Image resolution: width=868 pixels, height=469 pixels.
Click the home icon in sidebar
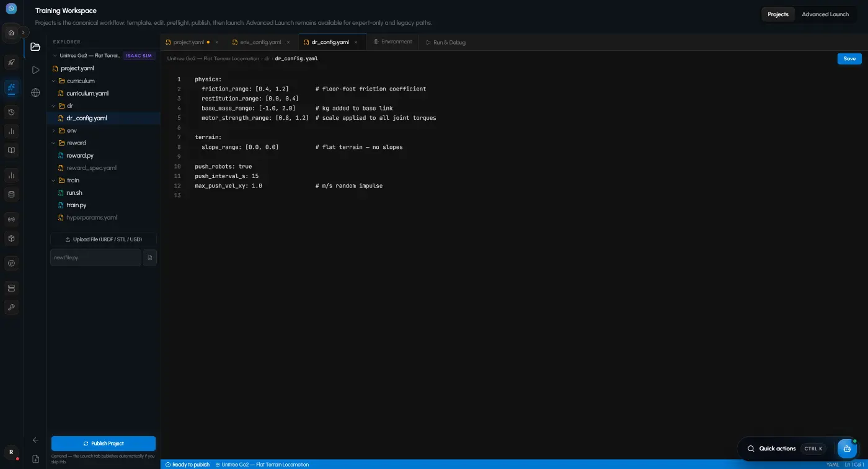(11, 32)
